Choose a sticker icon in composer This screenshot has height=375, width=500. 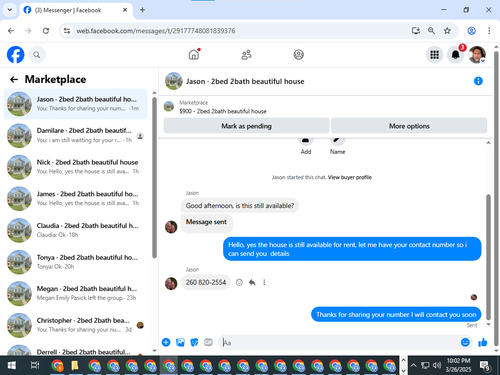(x=194, y=342)
